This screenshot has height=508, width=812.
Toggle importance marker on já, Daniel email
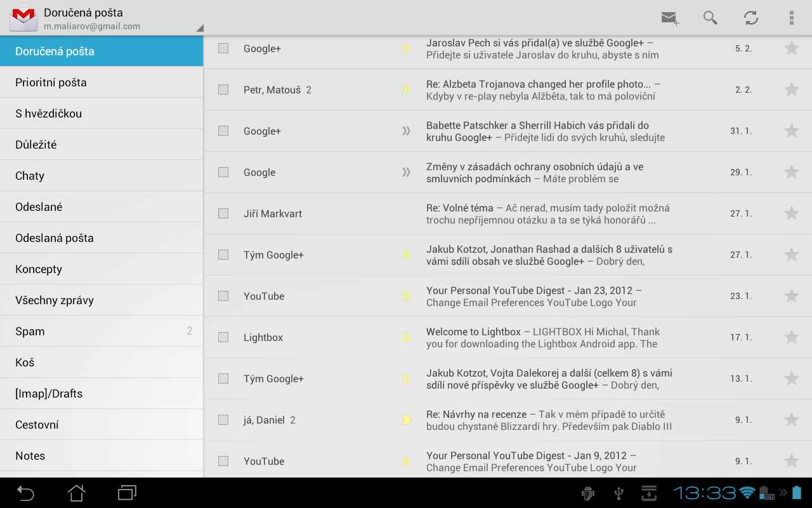tap(406, 420)
